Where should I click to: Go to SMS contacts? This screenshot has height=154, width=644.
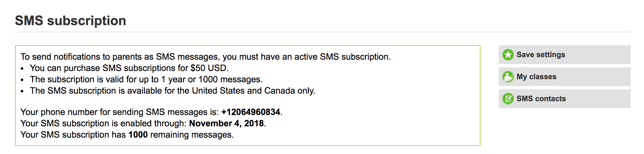[x=564, y=99]
